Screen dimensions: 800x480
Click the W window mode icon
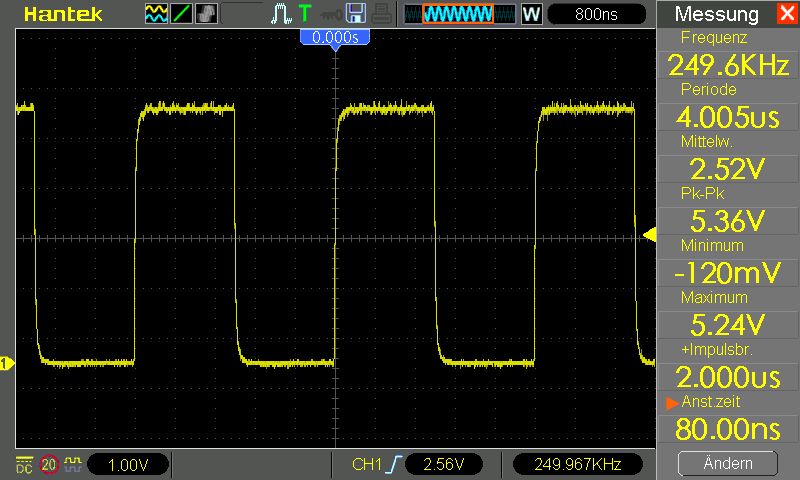[x=531, y=14]
